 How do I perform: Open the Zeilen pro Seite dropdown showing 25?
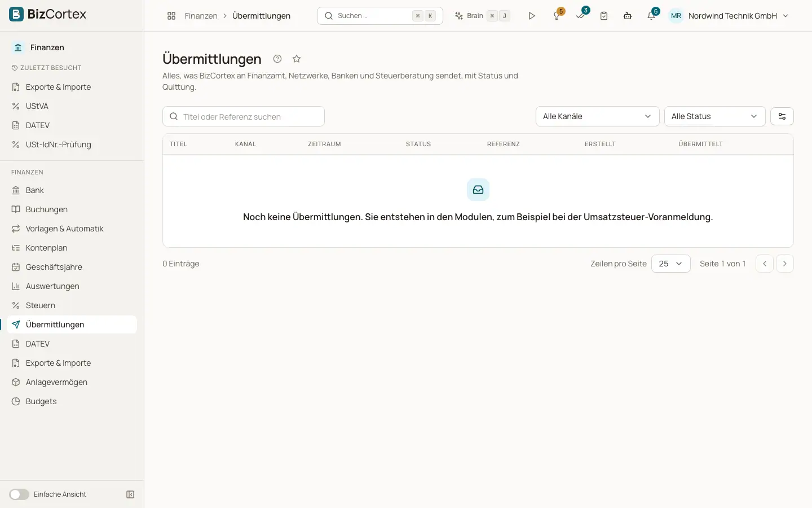[x=671, y=264]
